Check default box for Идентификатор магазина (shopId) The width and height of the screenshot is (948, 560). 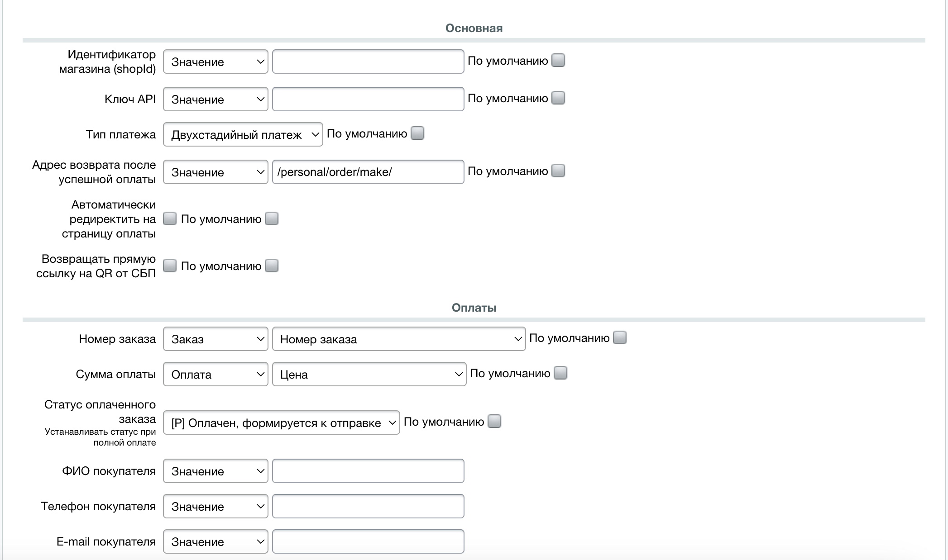point(558,60)
